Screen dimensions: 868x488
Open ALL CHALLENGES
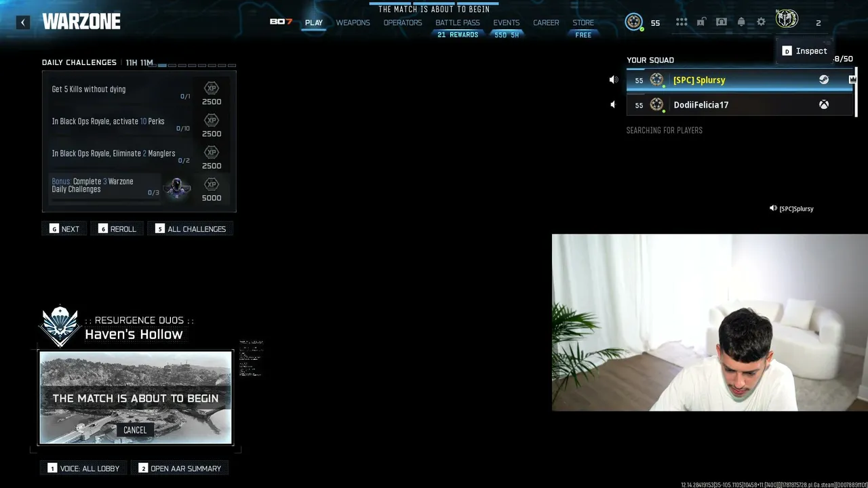[x=191, y=229]
